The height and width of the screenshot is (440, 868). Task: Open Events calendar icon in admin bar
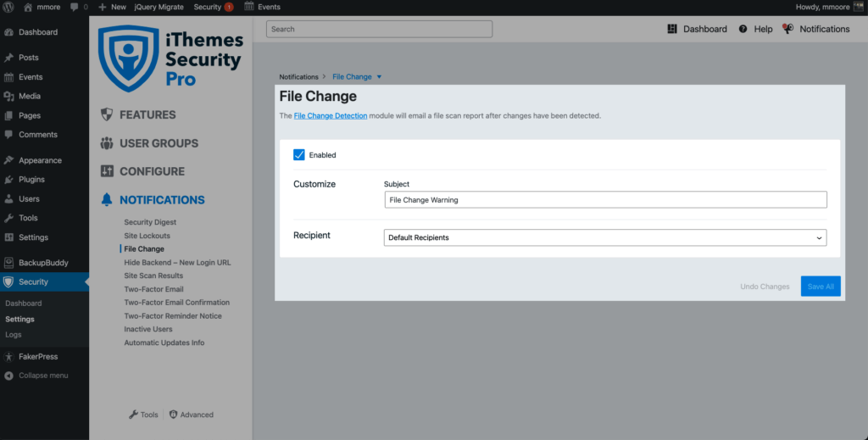click(249, 7)
